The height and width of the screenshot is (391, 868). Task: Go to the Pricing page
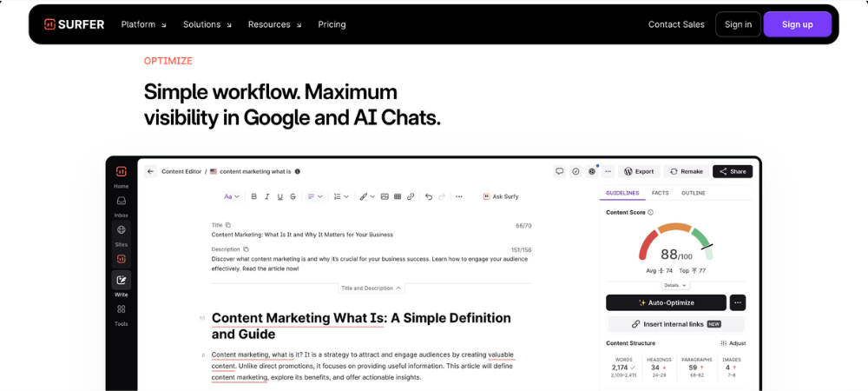click(332, 24)
